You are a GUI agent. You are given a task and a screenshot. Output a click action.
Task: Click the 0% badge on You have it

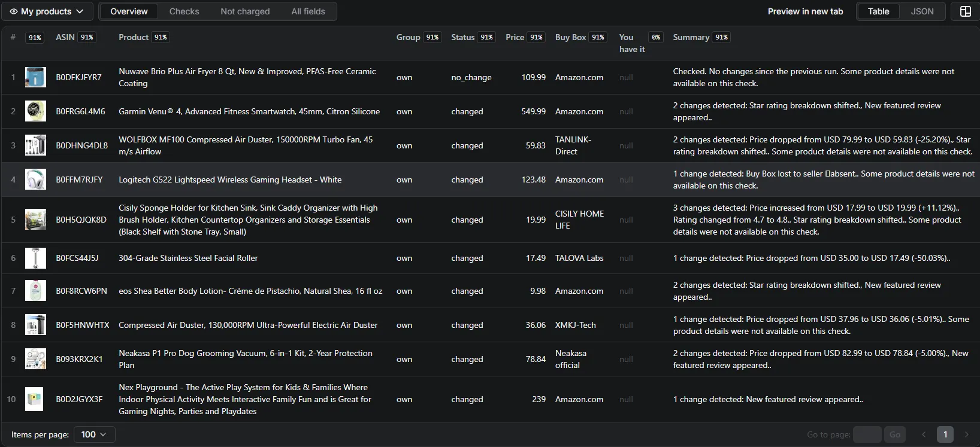[x=656, y=37]
